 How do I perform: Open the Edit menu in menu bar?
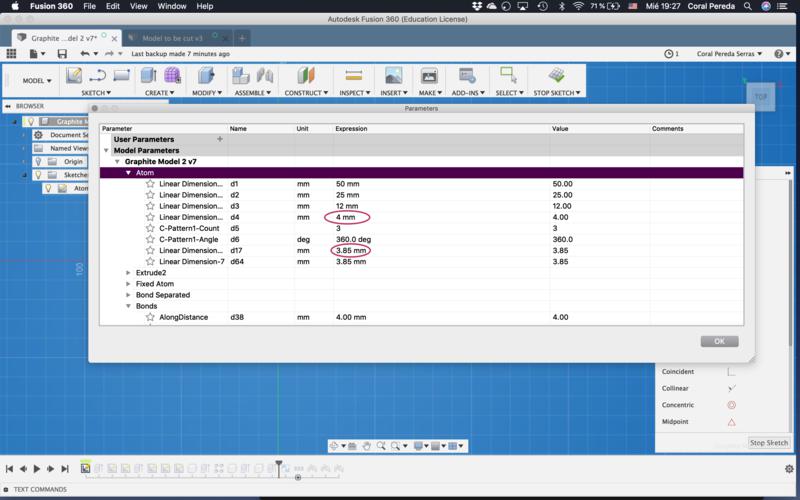(x=113, y=6)
